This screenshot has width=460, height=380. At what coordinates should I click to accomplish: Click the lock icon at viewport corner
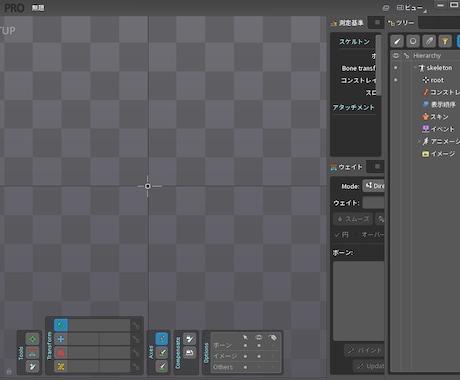coord(9,371)
